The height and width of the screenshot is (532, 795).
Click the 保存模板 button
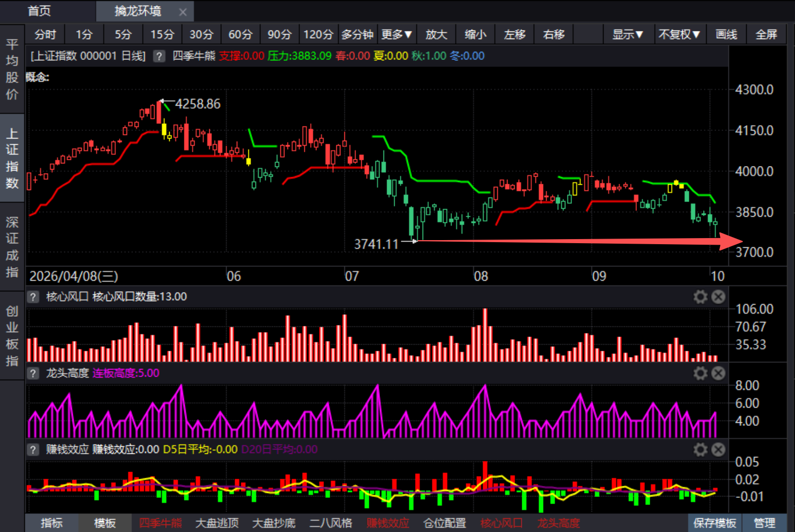click(x=715, y=523)
